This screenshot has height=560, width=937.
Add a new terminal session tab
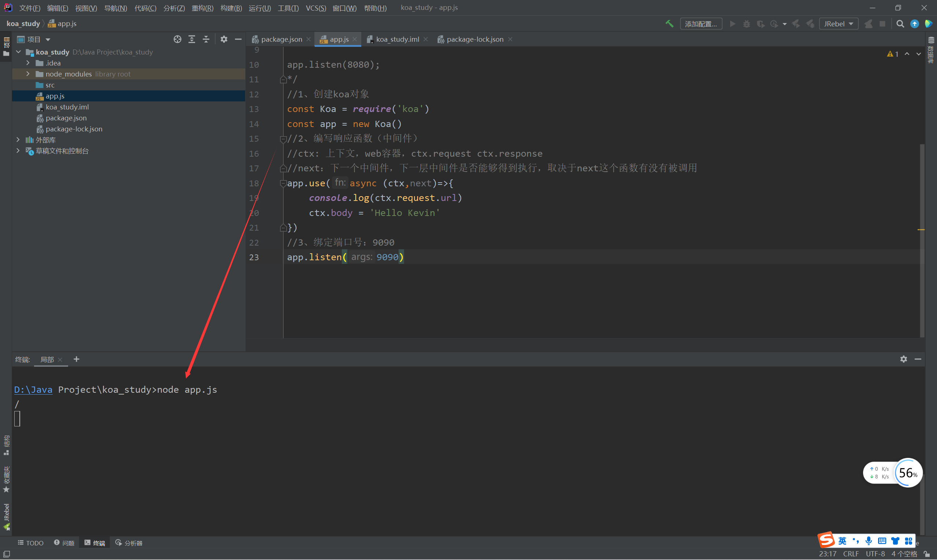click(76, 359)
